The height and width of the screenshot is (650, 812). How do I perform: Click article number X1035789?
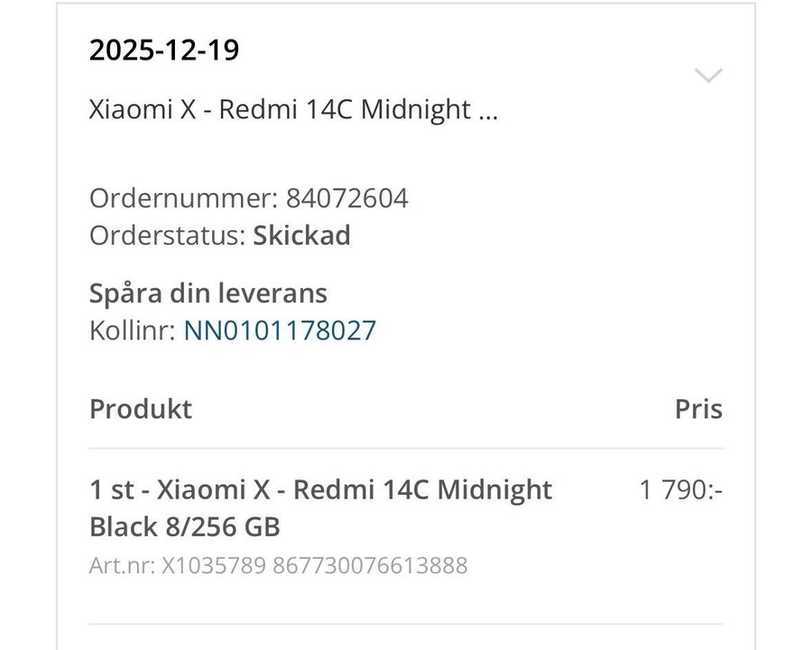tap(214, 566)
